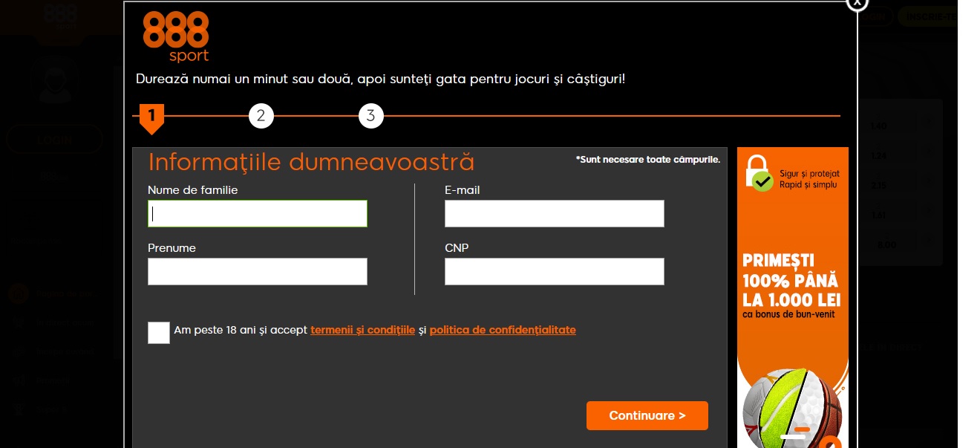Viewport: 980px width, 448px height.
Task: Go to registration step 2
Action: 261,116
